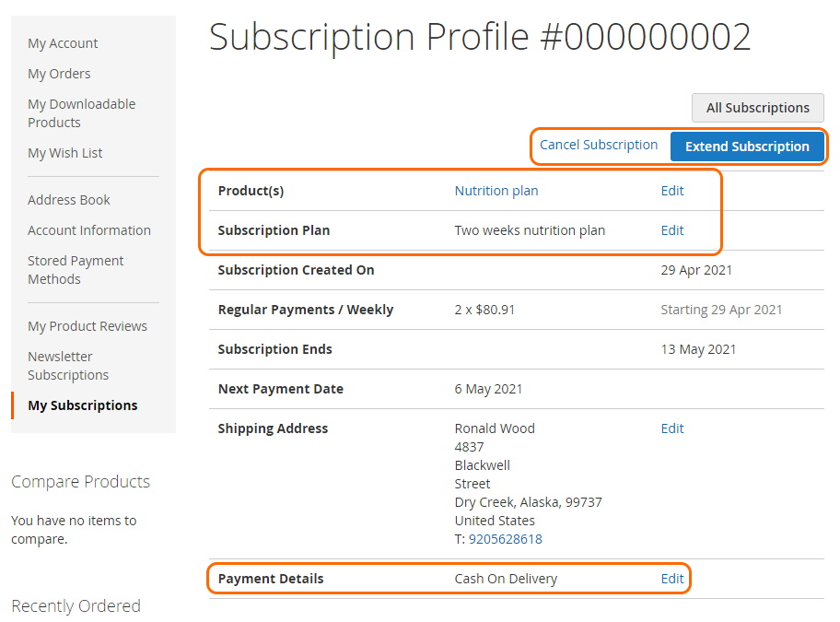Open the Address Book section

(68, 200)
